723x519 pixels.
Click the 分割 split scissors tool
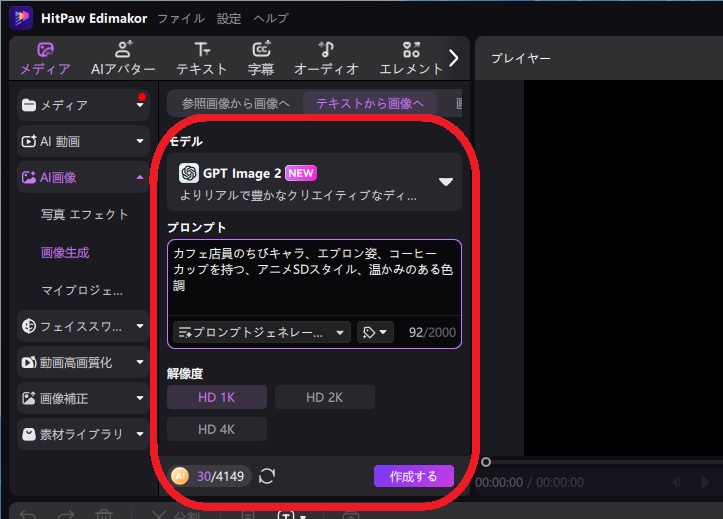click(176, 514)
